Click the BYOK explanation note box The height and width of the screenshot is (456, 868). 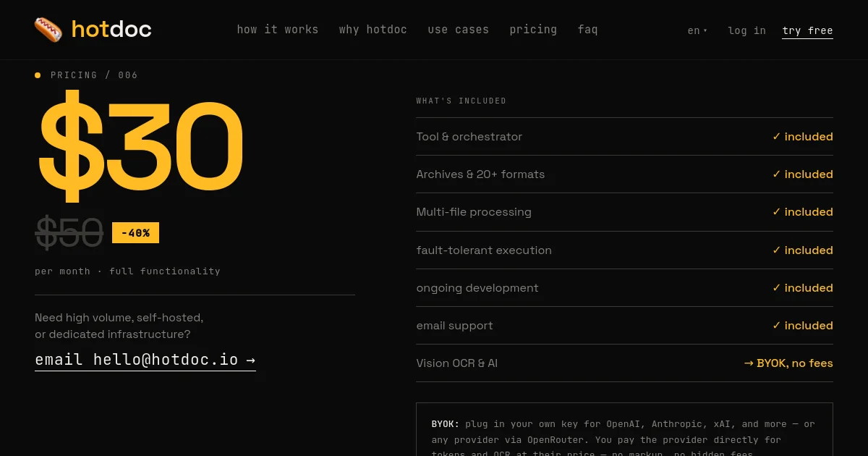(x=624, y=429)
